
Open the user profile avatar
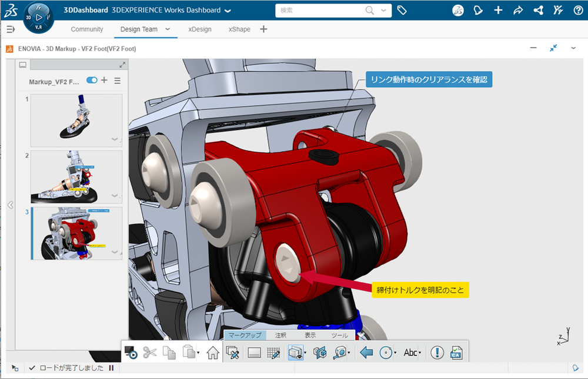tap(458, 10)
